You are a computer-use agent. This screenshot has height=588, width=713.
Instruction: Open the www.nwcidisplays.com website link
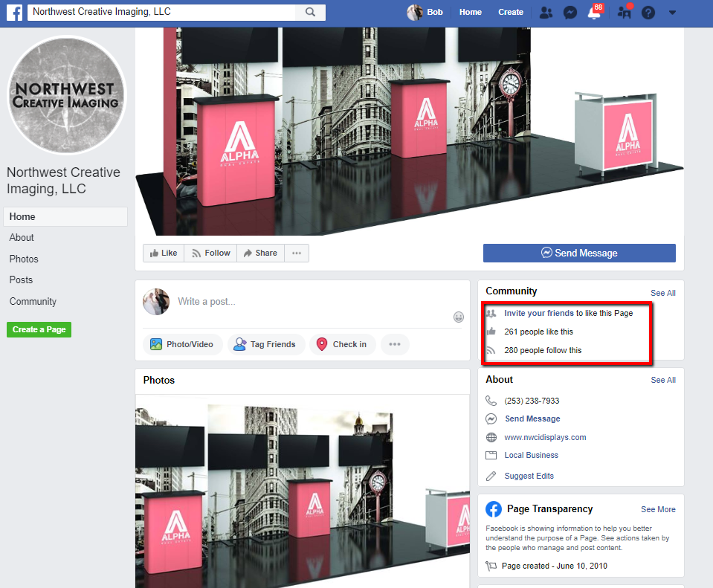coord(545,438)
